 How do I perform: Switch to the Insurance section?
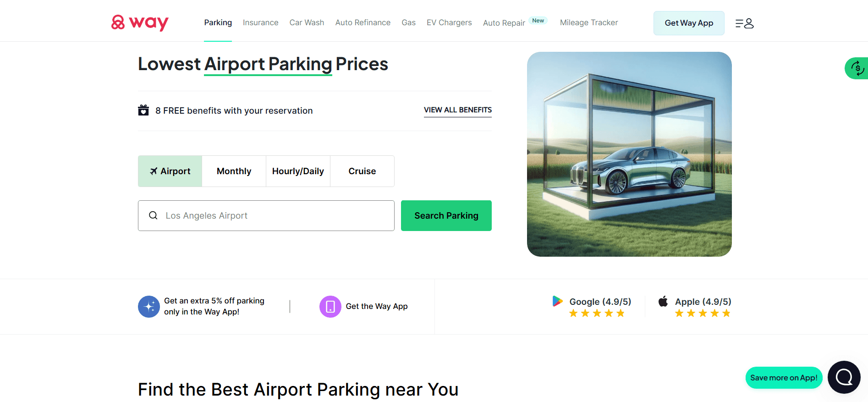pos(260,22)
